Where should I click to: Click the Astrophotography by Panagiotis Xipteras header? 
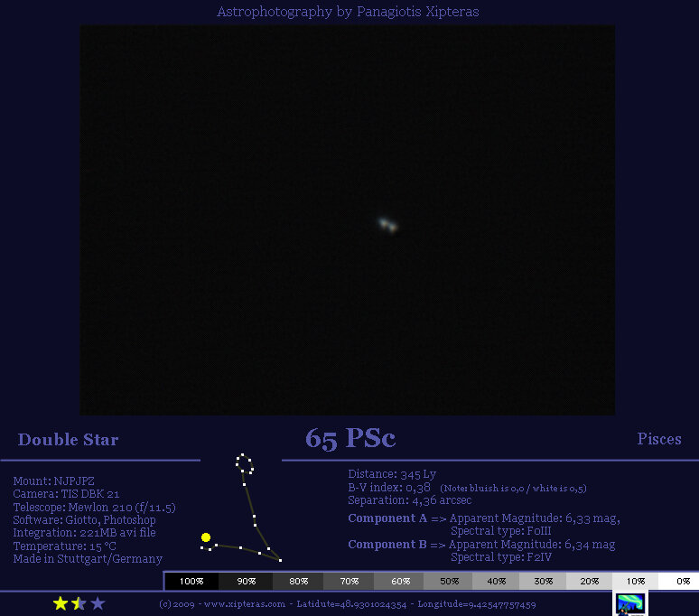[x=348, y=12]
